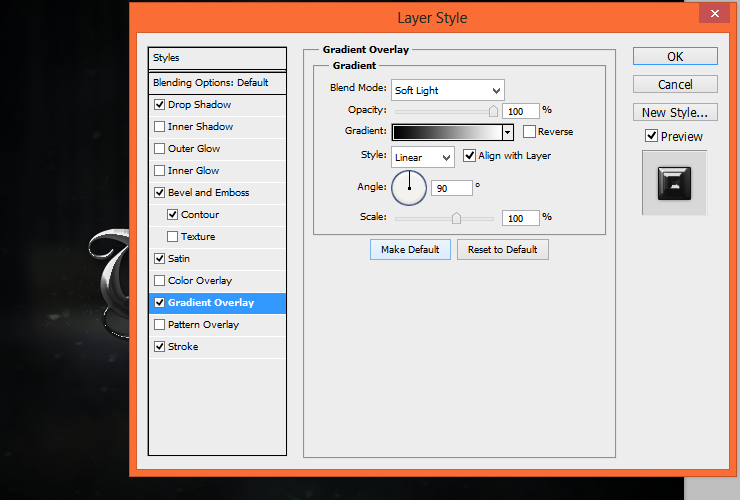Click the gradient color bar swatch
The image size is (740, 500).
pos(447,132)
